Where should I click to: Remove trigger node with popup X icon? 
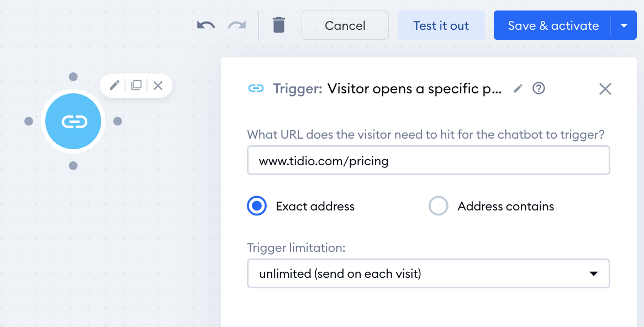(158, 86)
